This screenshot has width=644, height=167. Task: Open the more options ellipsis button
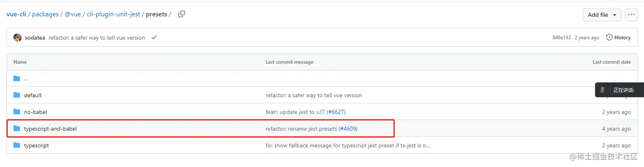pyautogui.click(x=631, y=15)
